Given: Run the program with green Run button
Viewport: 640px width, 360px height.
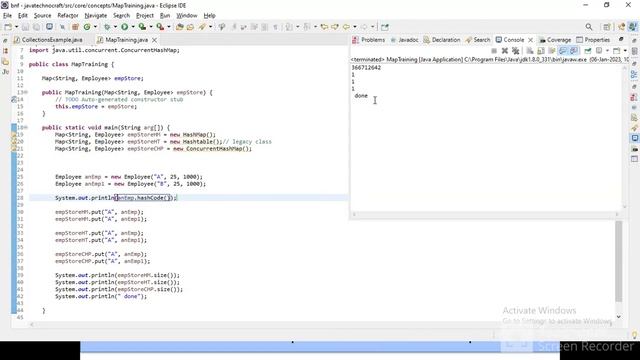Looking at the screenshot, I should (x=124, y=27).
